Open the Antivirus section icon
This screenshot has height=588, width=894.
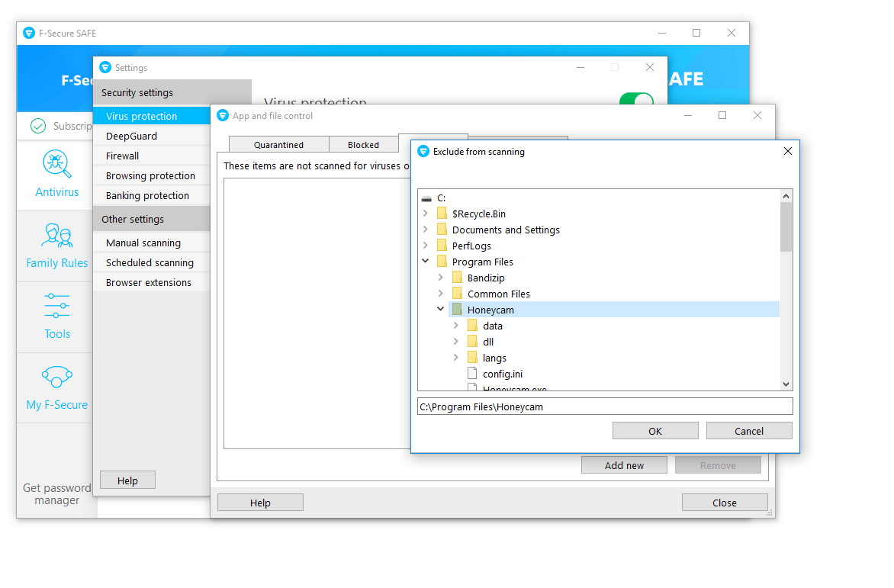pyautogui.click(x=57, y=163)
